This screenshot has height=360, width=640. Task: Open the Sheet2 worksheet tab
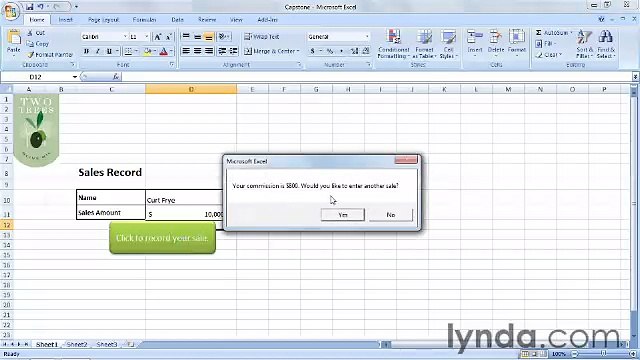point(77,344)
